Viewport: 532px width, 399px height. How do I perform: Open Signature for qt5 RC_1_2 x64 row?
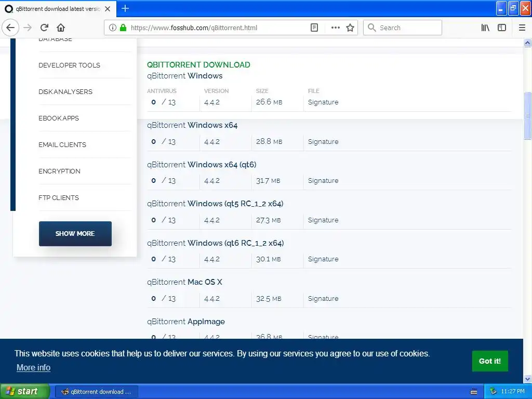[323, 220]
